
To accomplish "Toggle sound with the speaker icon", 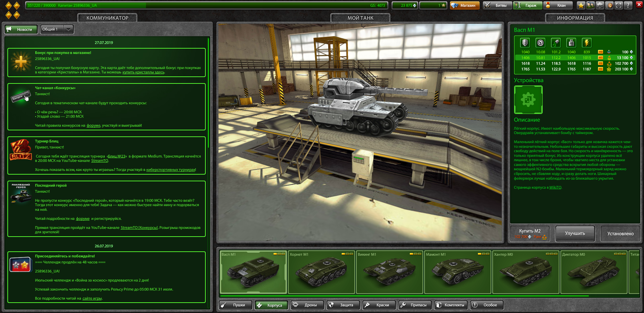I will click(x=609, y=5).
